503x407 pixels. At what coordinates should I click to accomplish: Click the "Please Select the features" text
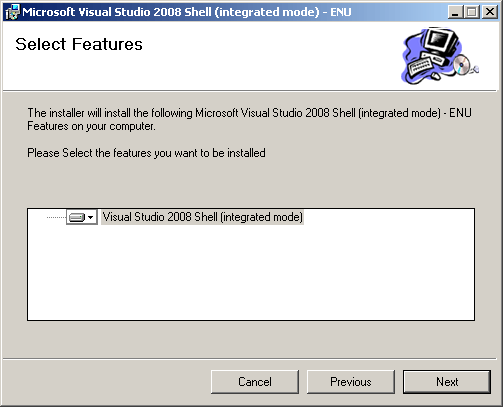pyautogui.click(x=146, y=153)
